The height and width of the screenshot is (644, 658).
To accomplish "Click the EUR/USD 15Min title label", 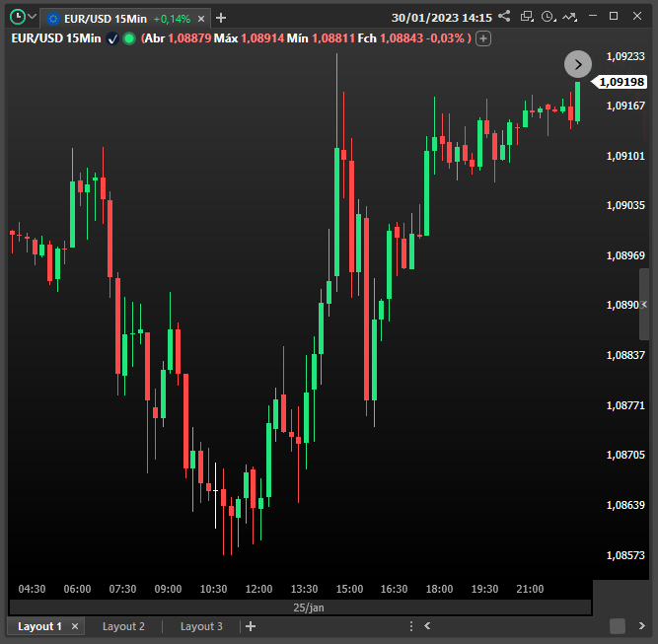I will tap(55, 37).
